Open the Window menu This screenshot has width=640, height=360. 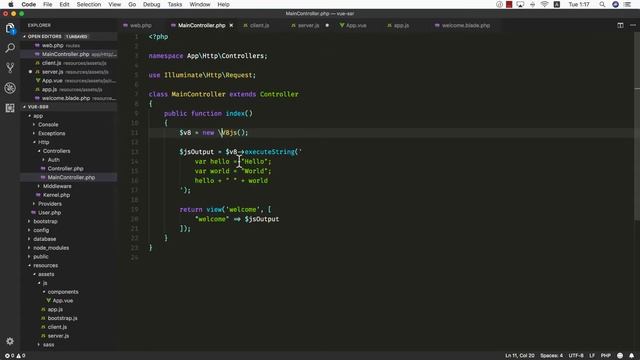[200, 4]
